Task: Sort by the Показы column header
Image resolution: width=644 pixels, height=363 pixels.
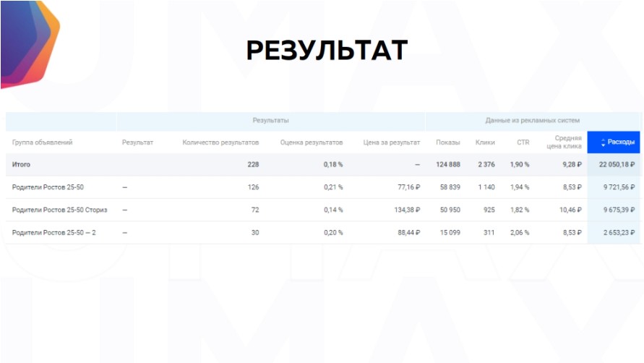Action: click(447, 142)
